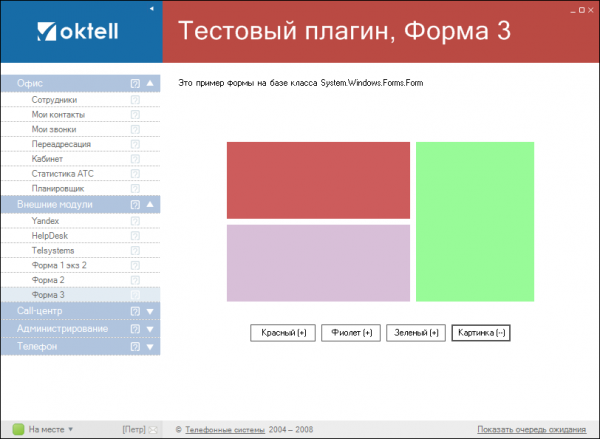
Task: Click the help icon on Call-центр header
Action: [135, 311]
